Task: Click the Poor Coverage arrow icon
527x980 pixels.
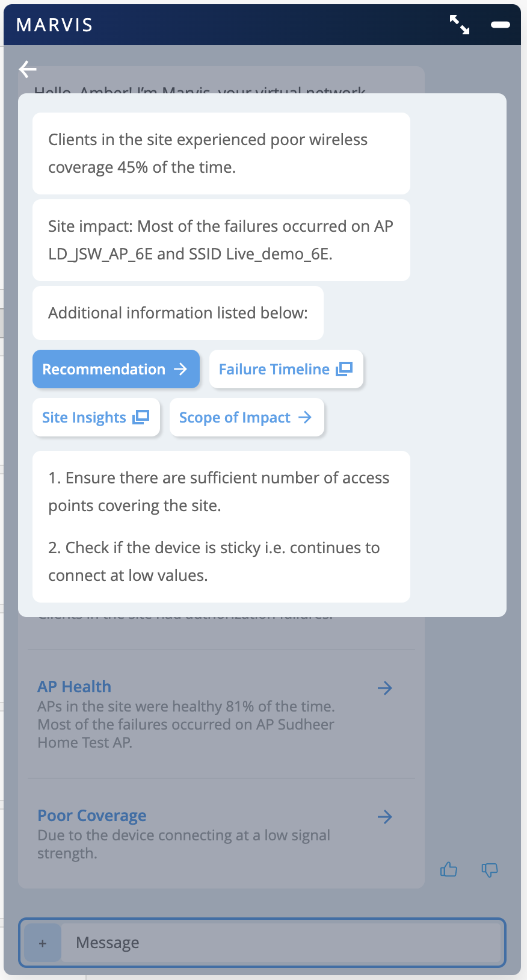Action: 385,817
